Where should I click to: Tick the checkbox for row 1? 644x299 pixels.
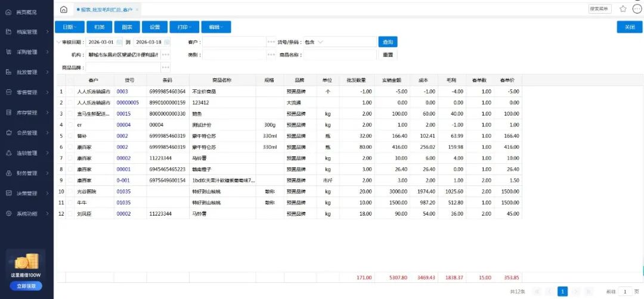point(71,92)
